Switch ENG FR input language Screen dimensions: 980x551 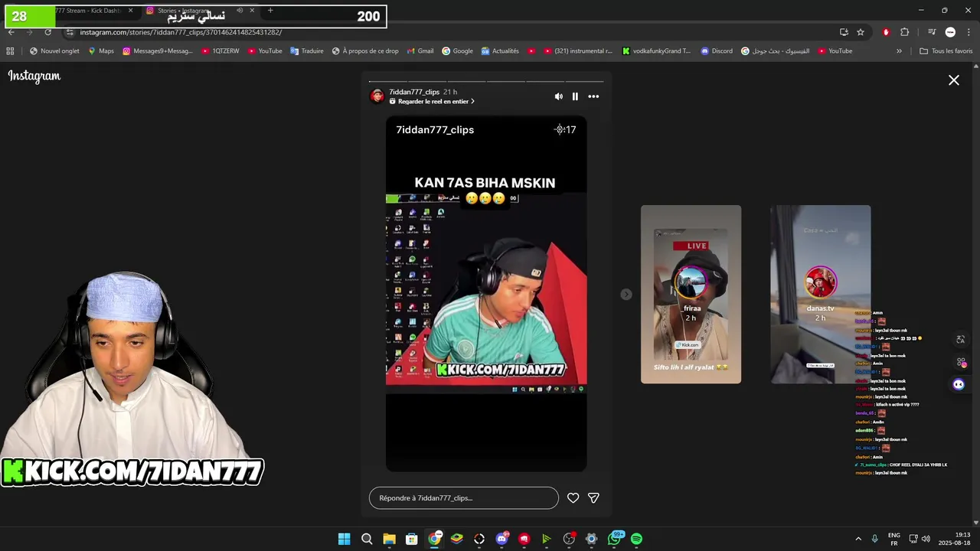click(x=894, y=539)
